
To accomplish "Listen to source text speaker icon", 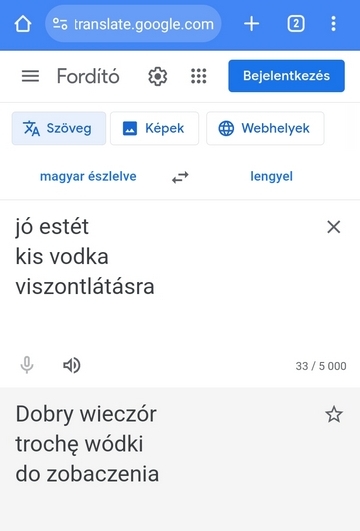I will (72, 365).
